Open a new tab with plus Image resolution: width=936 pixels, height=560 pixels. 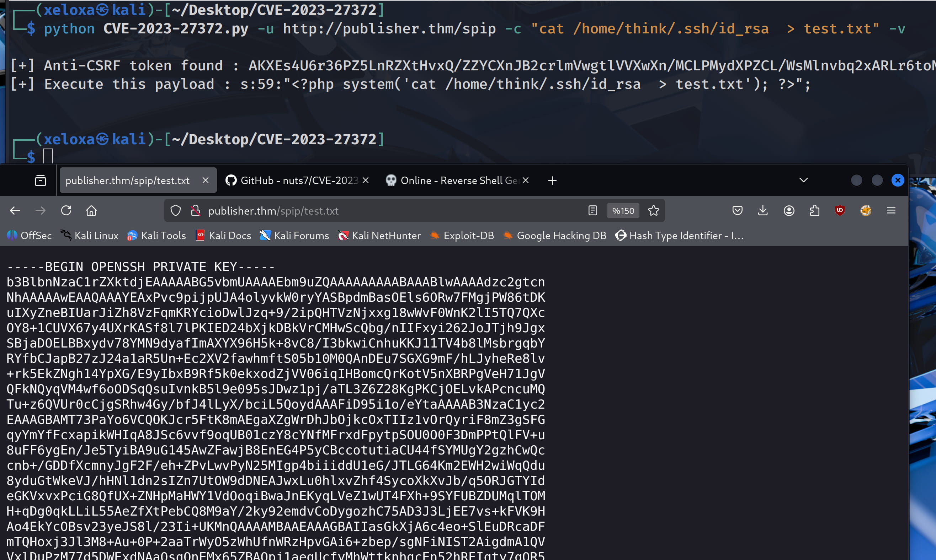[x=552, y=181]
